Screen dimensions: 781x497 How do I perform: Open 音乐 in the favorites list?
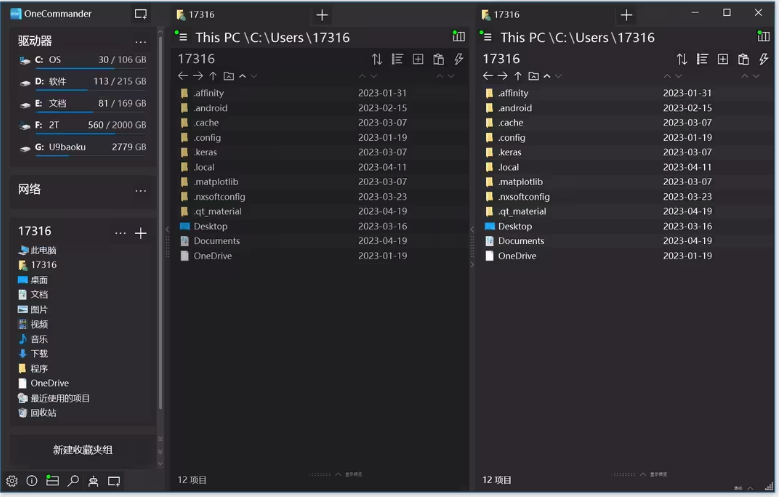(x=33, y=339)
